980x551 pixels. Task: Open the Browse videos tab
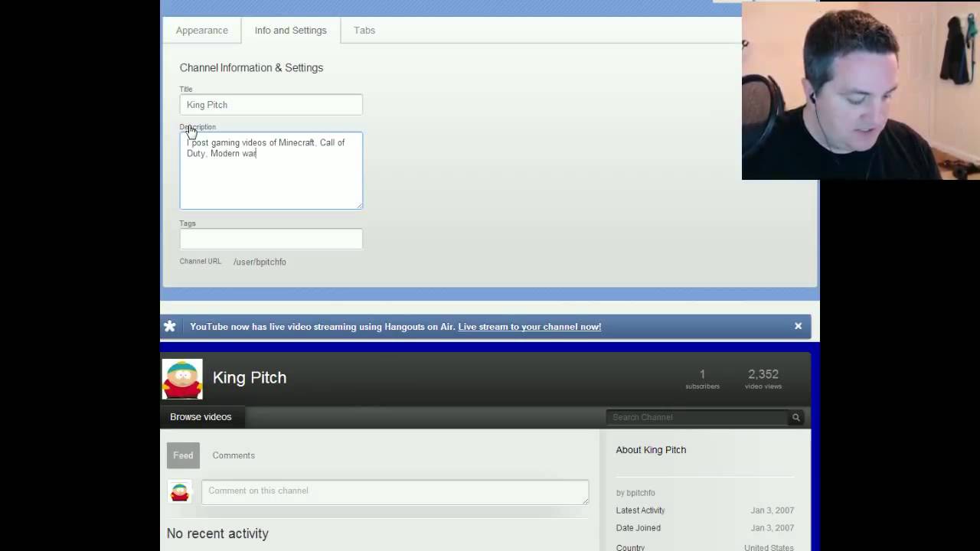(x=201, y=417)
